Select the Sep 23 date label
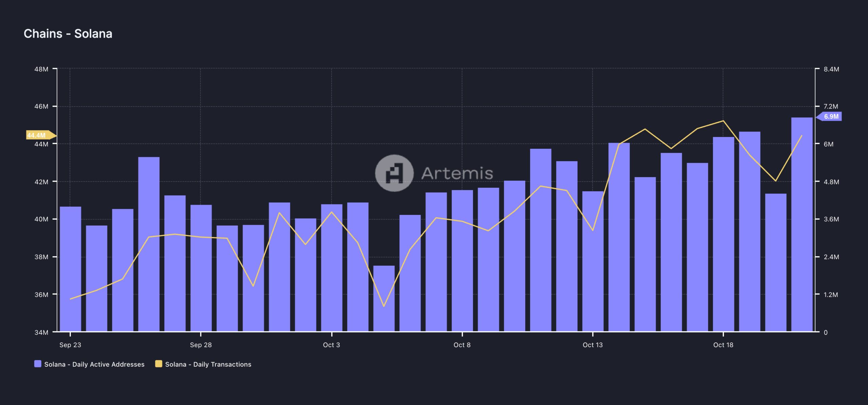The width and height of the screenshot is (868, 405). coord(70,345)
